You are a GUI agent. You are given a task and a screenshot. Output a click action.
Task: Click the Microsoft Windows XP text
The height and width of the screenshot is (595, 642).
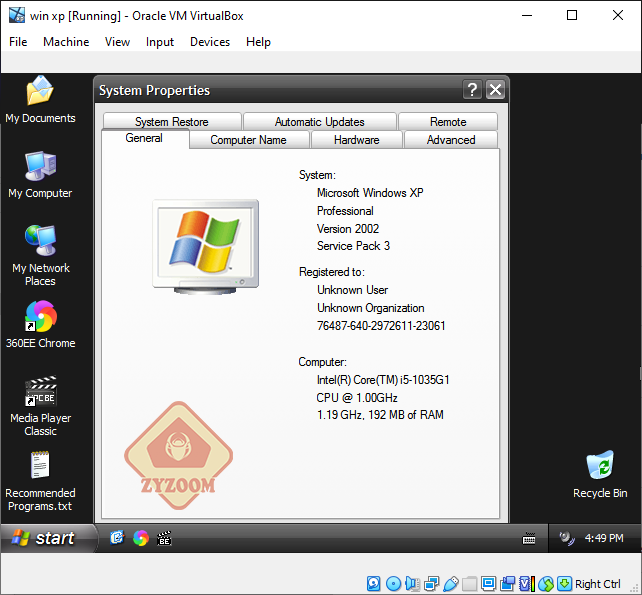(370, 192)
